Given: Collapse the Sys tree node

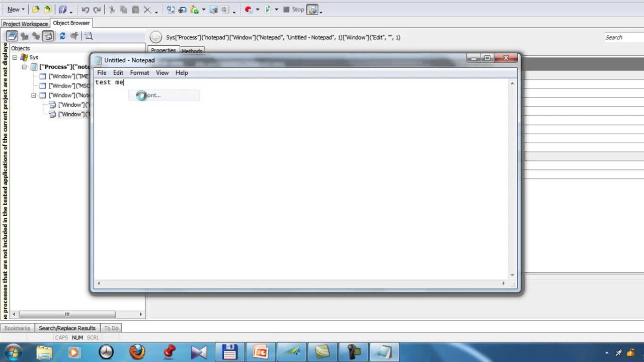Looking at the screenshot, I should 15,57.
